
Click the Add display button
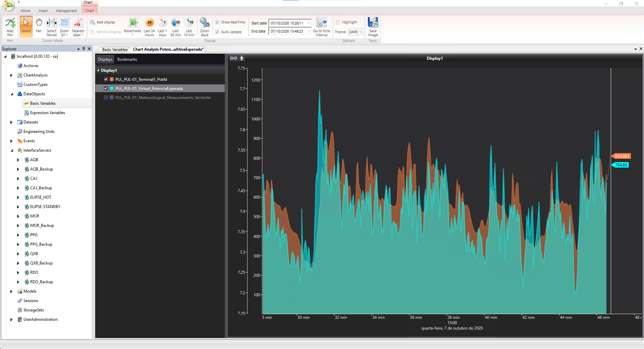[103, 22]
